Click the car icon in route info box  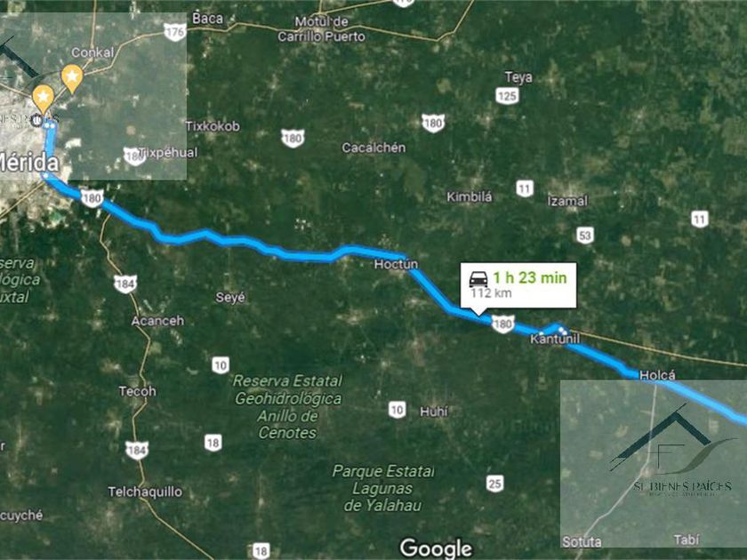point(478,278)
